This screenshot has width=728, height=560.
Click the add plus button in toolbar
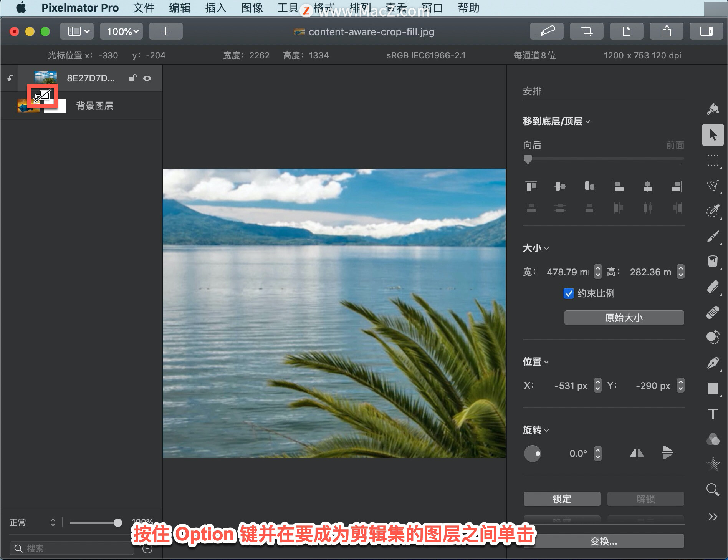pyautogui.click(x=166, y=31)
